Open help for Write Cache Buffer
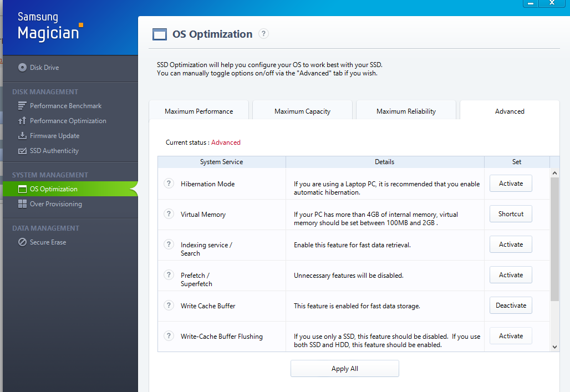 point(169,305)
